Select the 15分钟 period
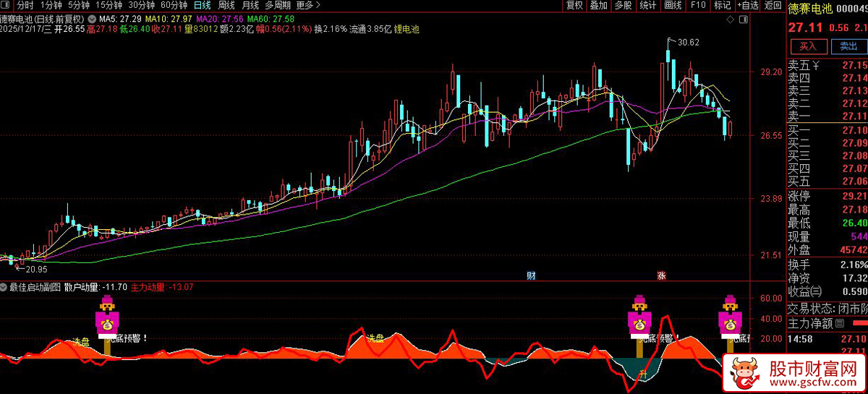This screenshot has width=868, height=394. pyautogui.click(x=109, y=5)
